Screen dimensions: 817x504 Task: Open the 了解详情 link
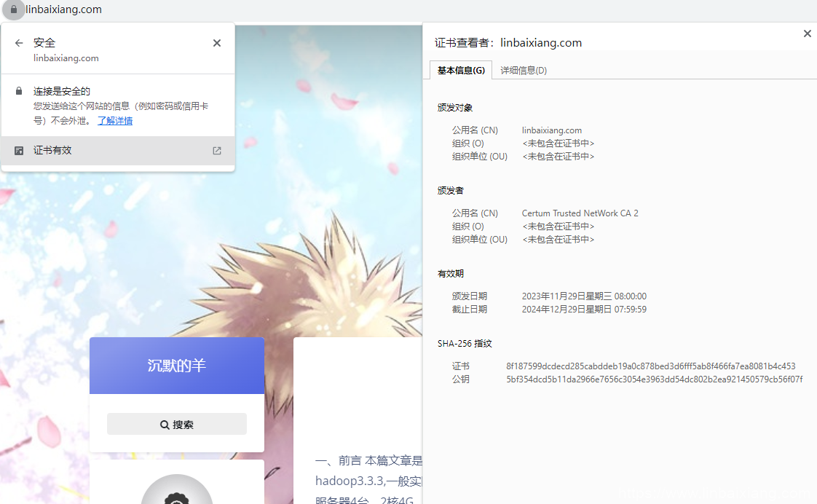coord(115,121)
